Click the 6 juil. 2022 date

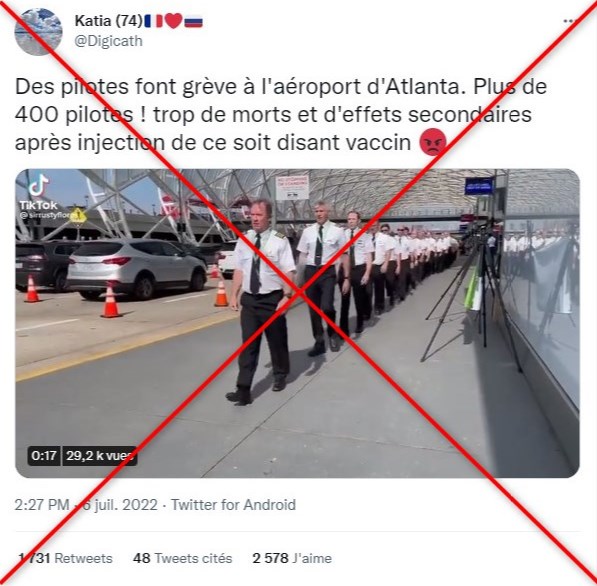(x=120, y=505)
